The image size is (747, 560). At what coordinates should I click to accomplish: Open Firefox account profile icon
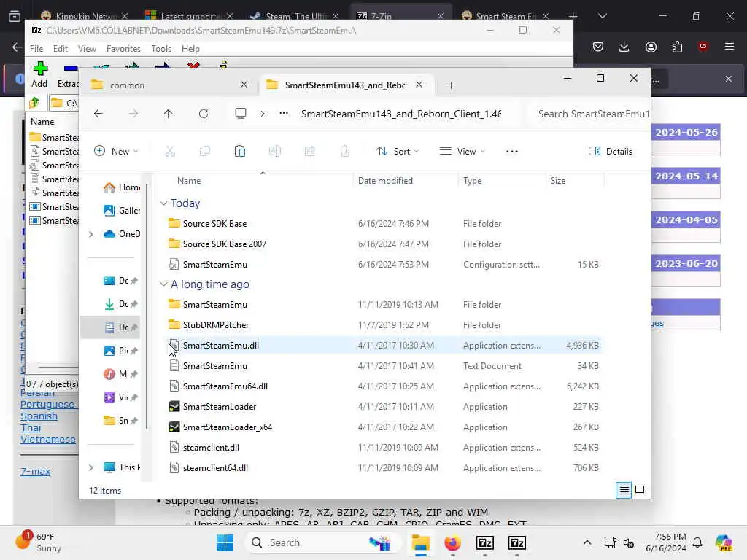point(651,47)
